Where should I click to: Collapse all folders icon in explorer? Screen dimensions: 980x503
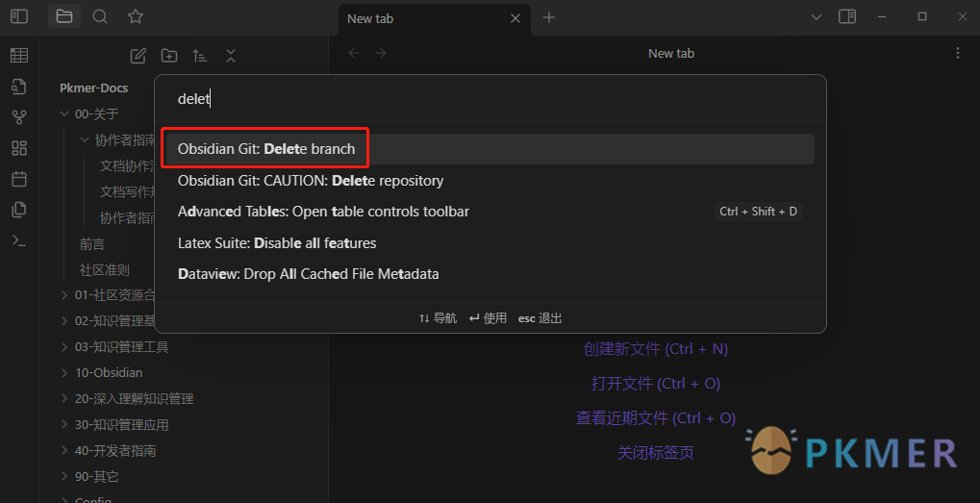pos(231,56)
